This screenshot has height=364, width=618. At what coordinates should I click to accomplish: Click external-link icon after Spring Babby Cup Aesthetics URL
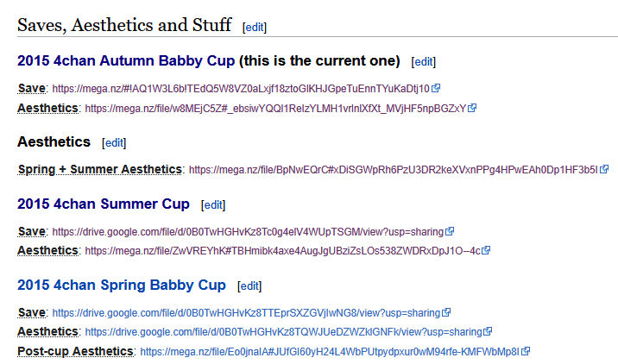(x=488, y=331)
